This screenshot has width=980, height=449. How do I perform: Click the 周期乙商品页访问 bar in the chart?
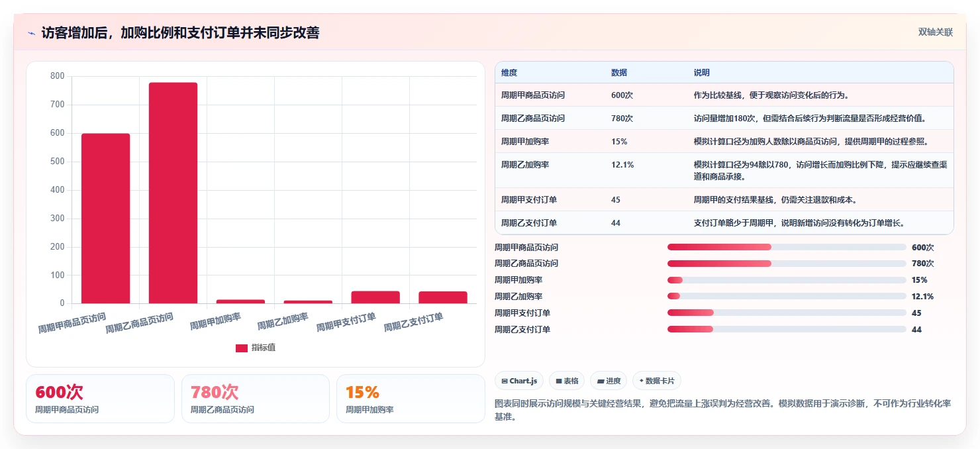pyautogui.click(x=173, y=193)
